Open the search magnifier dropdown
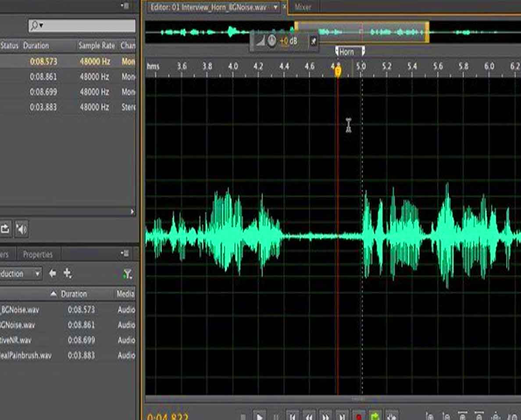 coord(36,25)
